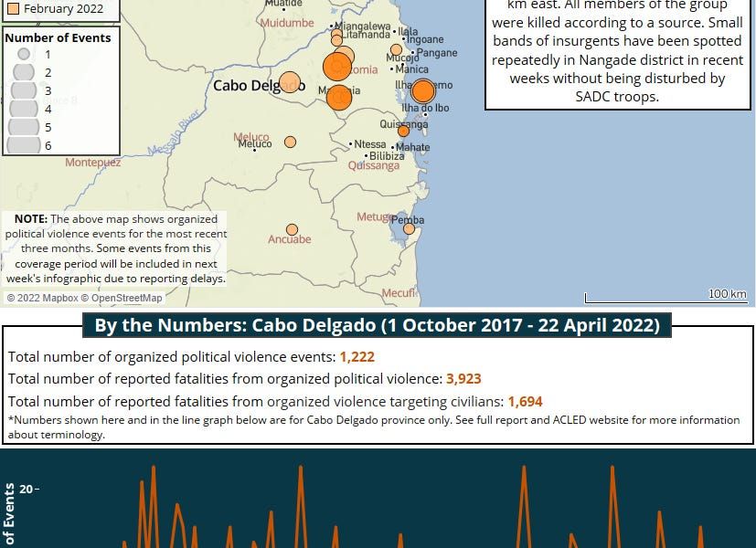Click the 100 km scale bar
The height and width of the screenshot is (548, 756).
tap(666, 297)
